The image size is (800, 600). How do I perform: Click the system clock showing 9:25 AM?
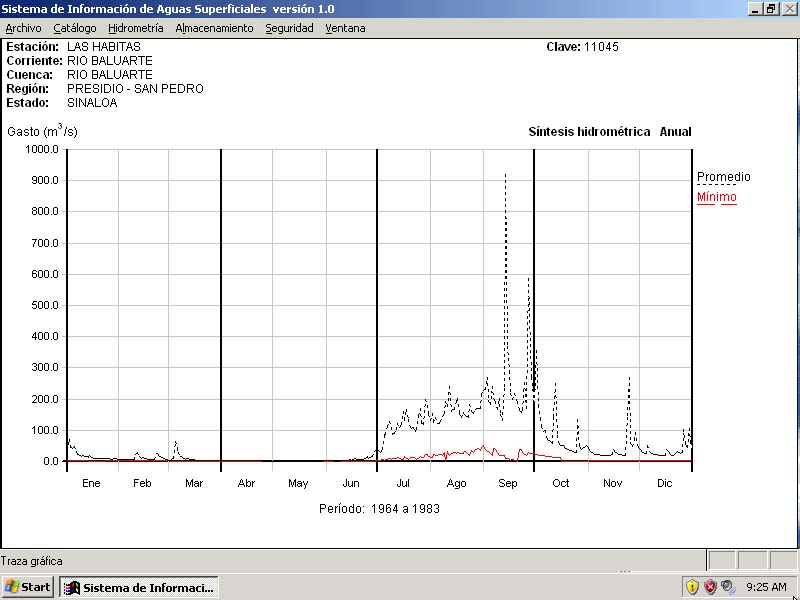point(767,587)
